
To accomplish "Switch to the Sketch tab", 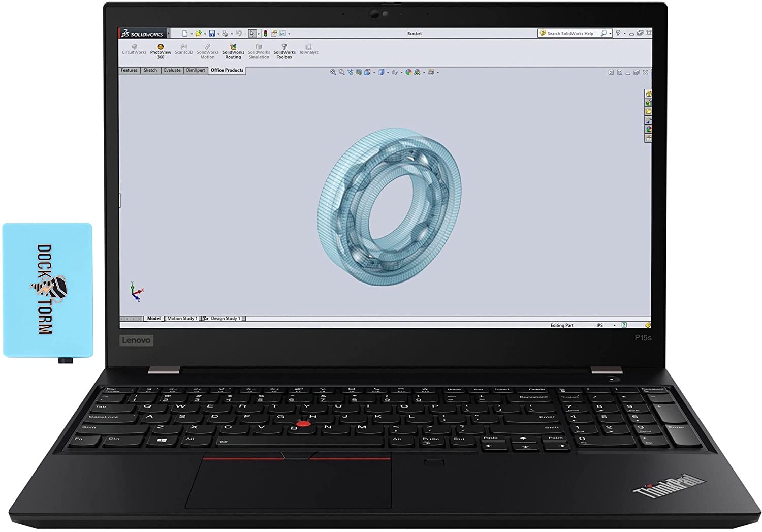I will click(150, 70).
